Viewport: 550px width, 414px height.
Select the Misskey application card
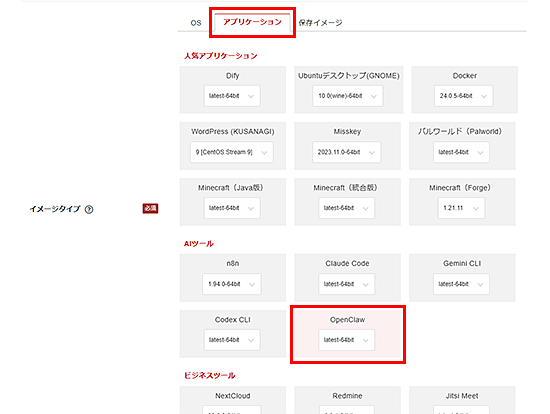347,146
